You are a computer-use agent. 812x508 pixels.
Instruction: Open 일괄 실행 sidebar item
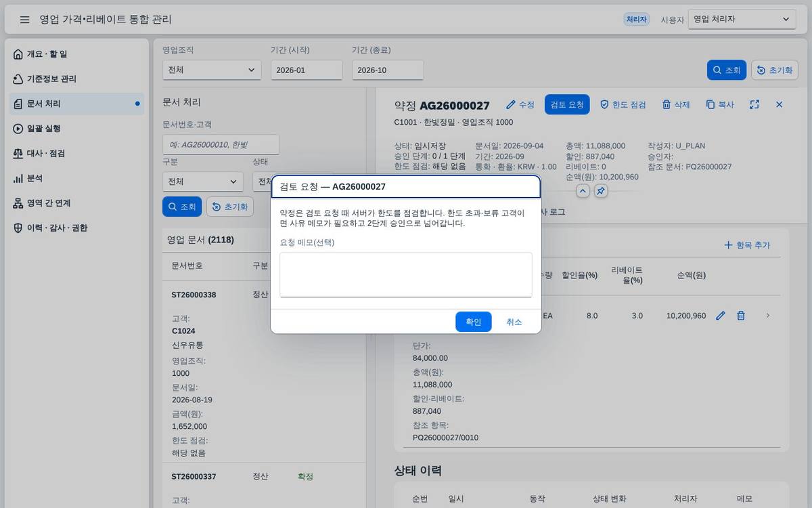[77, 129]
